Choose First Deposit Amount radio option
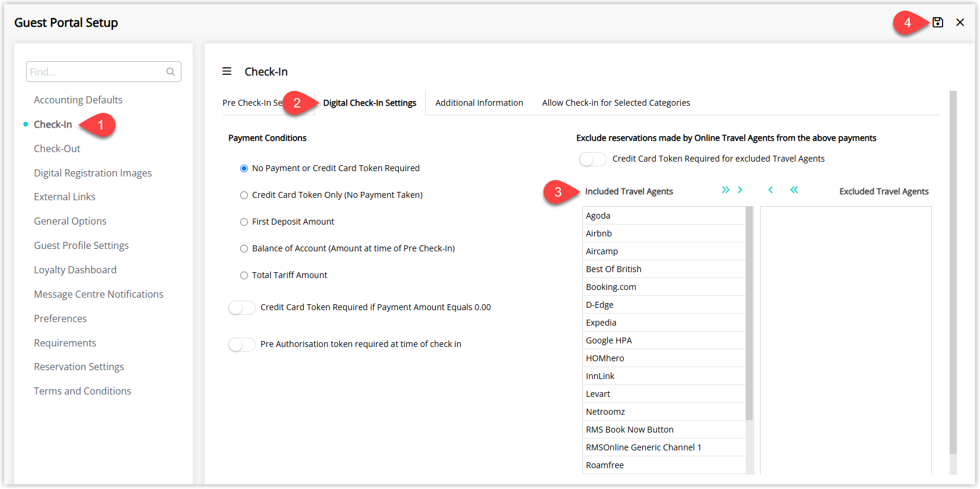 pos(244,222)
